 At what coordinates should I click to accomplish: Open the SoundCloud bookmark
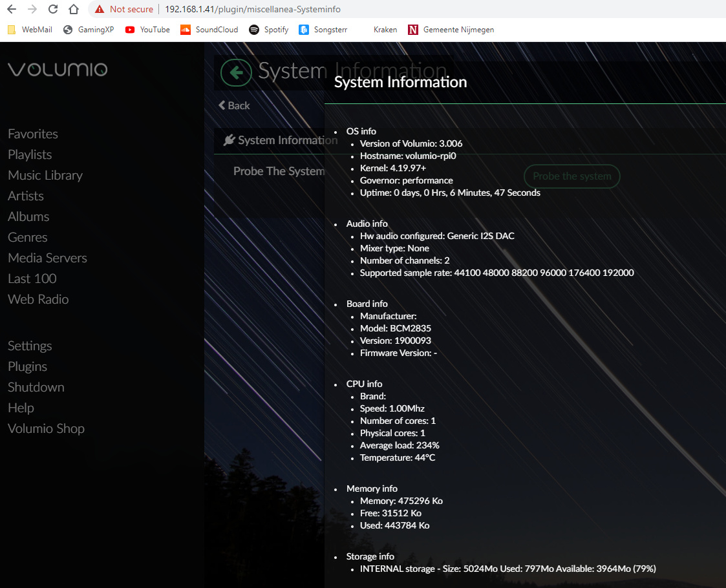click(209, 30)
